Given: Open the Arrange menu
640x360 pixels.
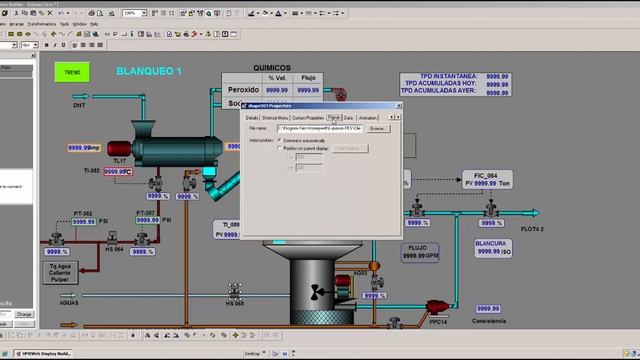Looking at the screenshot, I should pos(17,24).
